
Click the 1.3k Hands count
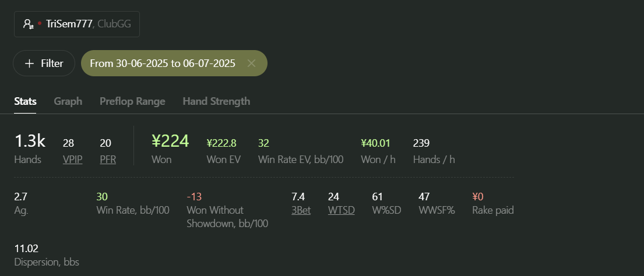(x=30, y=141)
